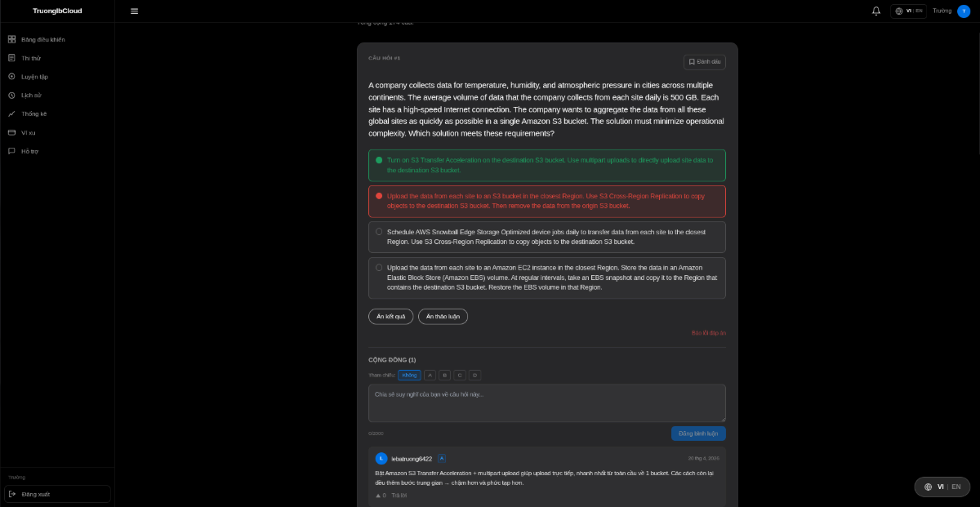This screenshot has height=507, width=980.
Task: Click the Hỗ trợ chat icon
Action: [11, 151]
